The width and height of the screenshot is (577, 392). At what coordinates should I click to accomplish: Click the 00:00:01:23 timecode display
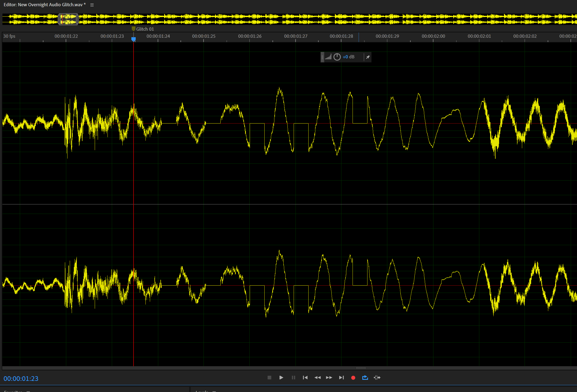tap(21, 379)
